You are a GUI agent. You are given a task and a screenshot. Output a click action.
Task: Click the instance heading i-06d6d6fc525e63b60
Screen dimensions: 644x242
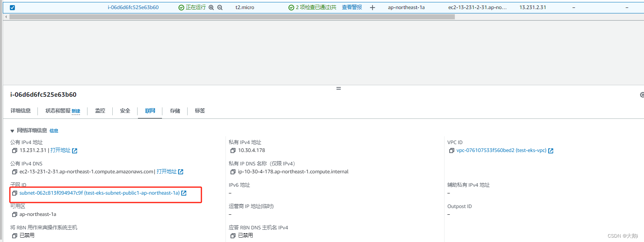pos(43,95)
